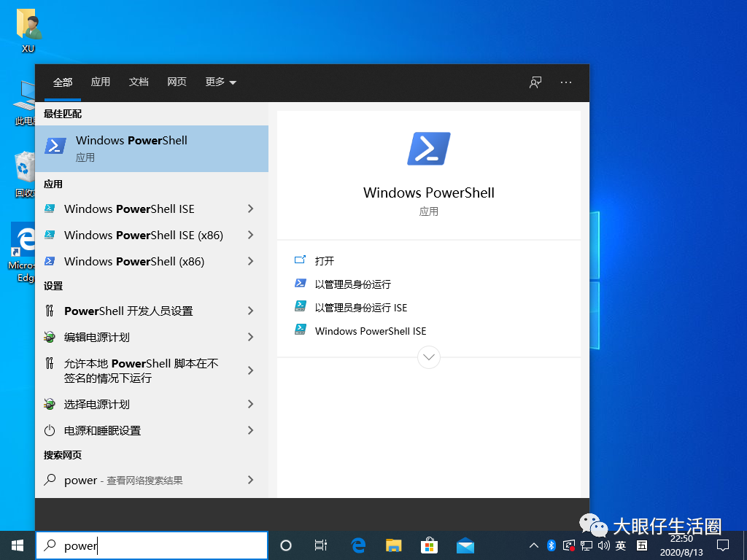Click the feedback person icon in search header
Image resolution: width=747 pixels, height=560 pixels.
click(535, 82)
